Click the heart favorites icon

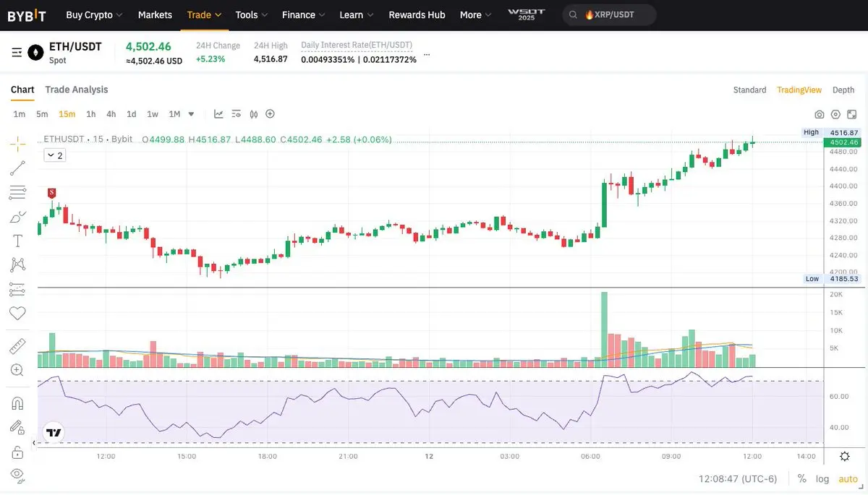17,313
